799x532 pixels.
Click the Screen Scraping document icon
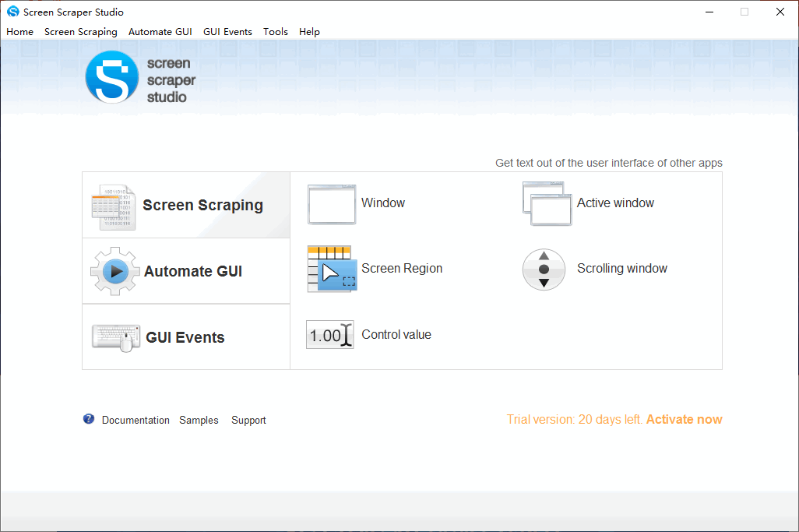(114, 207)
